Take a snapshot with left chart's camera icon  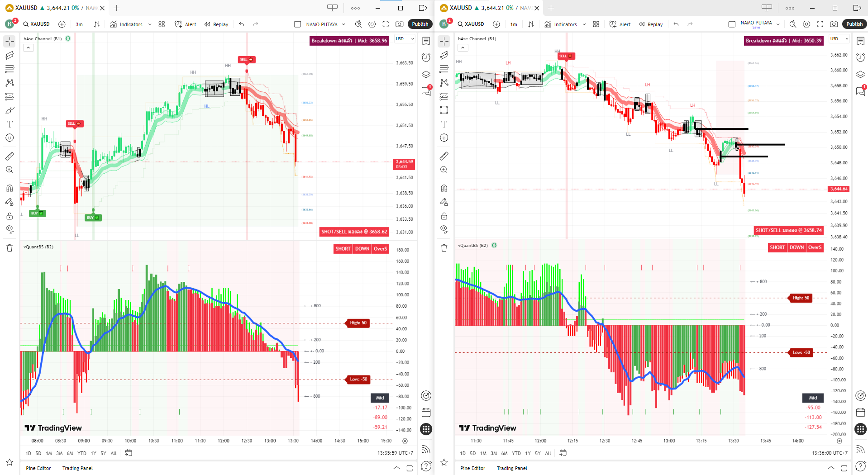coord(399,24)
